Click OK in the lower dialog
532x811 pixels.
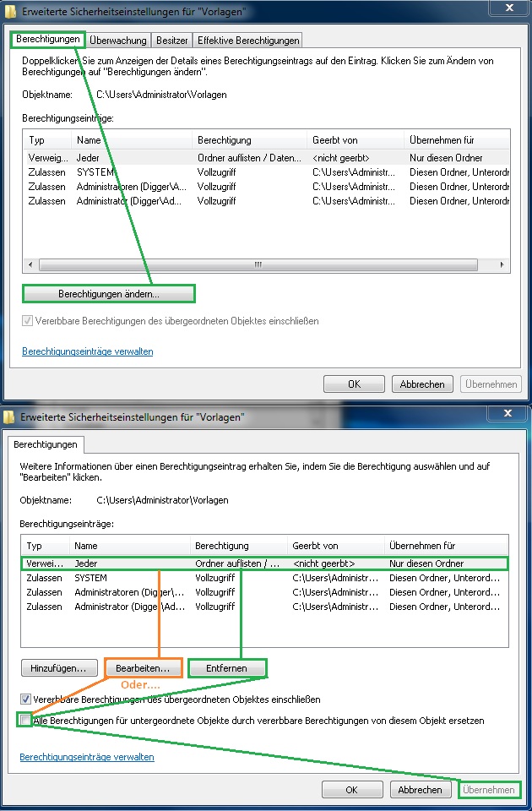[351, 790]
